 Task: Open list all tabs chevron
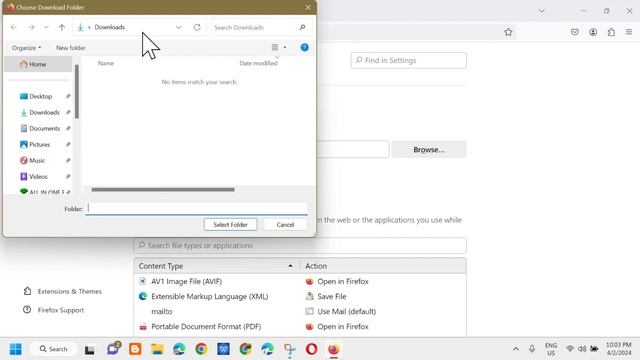tap(542, 11)
